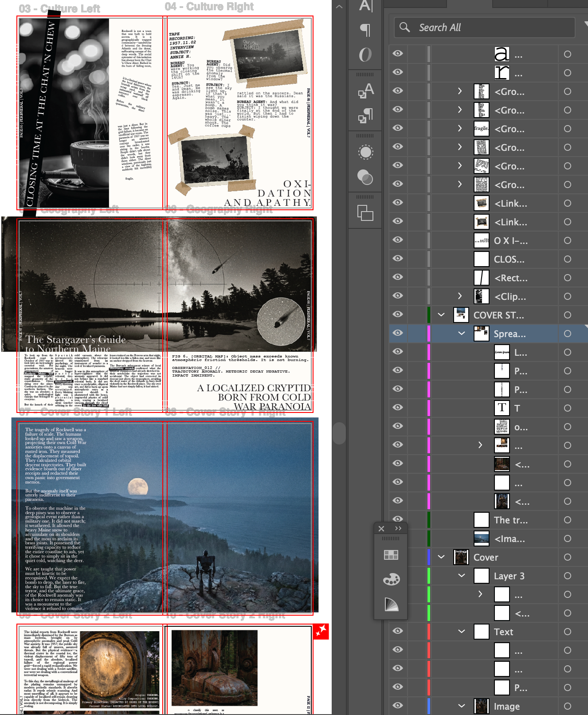
Task: Hide the Sprea... sublayer
Action: click(x=398, y=333)
